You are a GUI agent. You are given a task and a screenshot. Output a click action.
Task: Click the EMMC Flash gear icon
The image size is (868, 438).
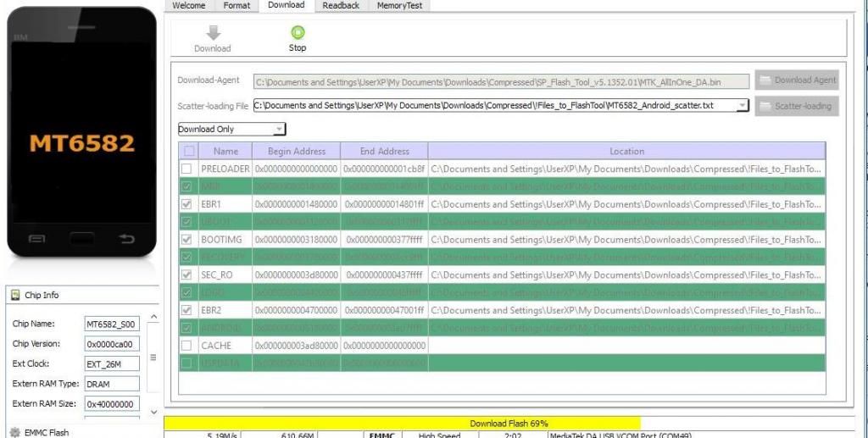coord(14,432)
